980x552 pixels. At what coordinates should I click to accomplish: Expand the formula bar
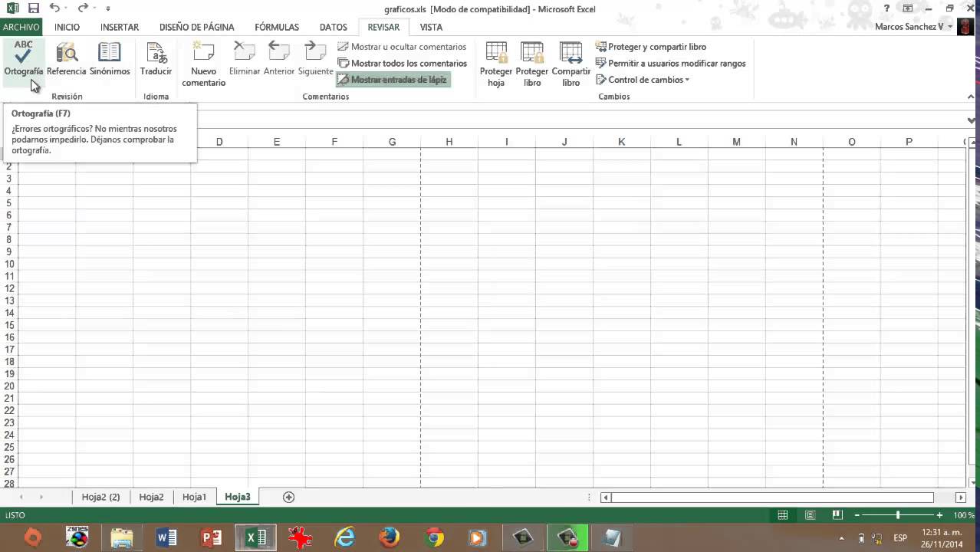click(x=972, y=120)
